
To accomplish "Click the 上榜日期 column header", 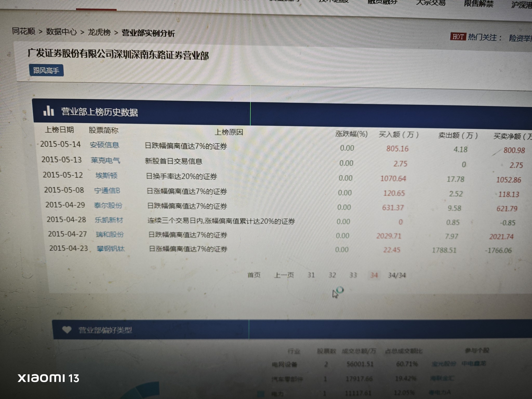I will coord(59,129).
